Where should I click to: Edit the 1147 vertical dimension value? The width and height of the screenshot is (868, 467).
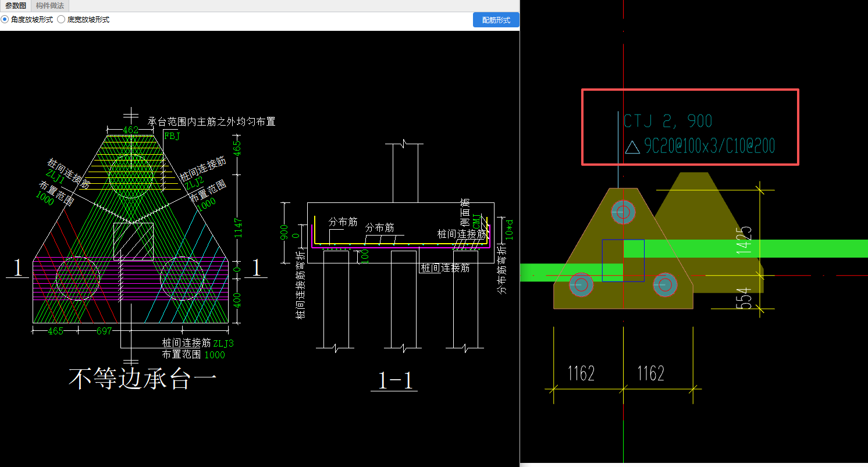(x=237, y=231)
